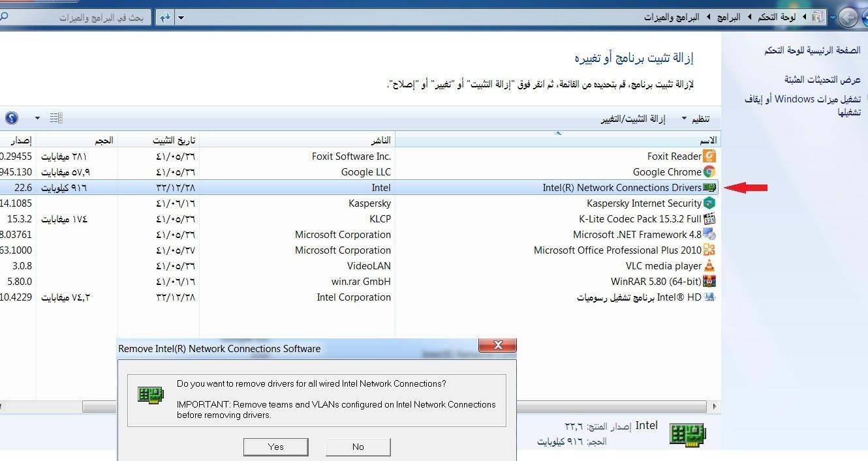Open help via the blue question icon

click(x=12, y=118)
